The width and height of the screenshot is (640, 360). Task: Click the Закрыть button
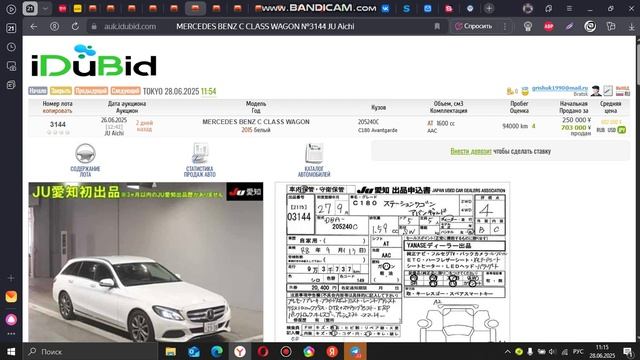(x=61, y=91)
